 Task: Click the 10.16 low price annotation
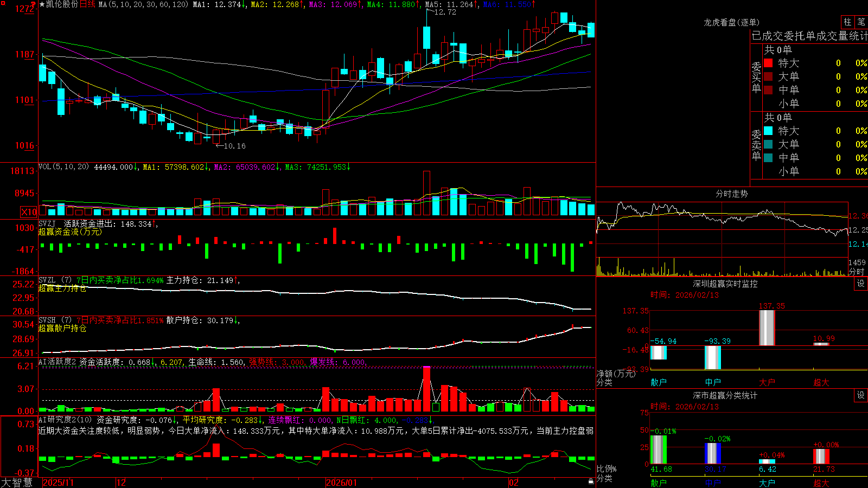[x=234, y=146]
